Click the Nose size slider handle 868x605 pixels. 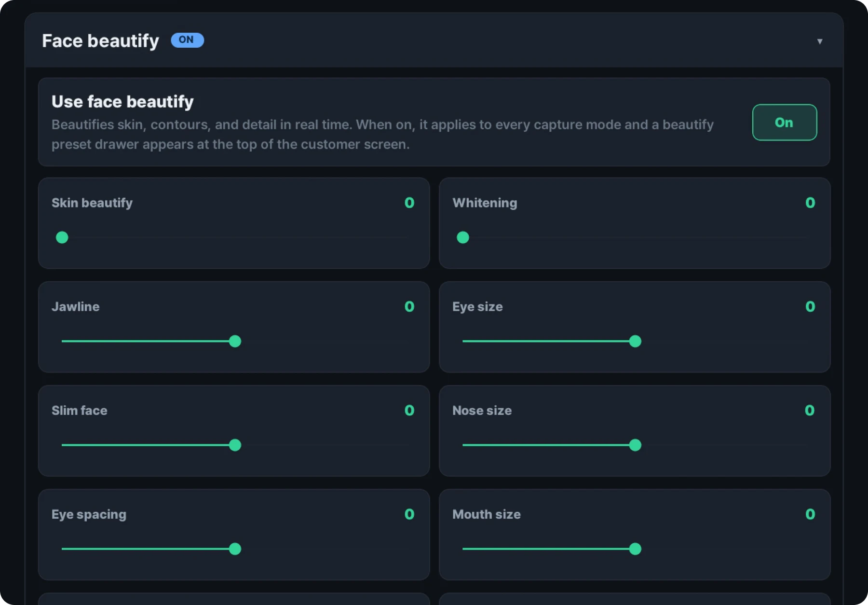(x=636, y=445)
